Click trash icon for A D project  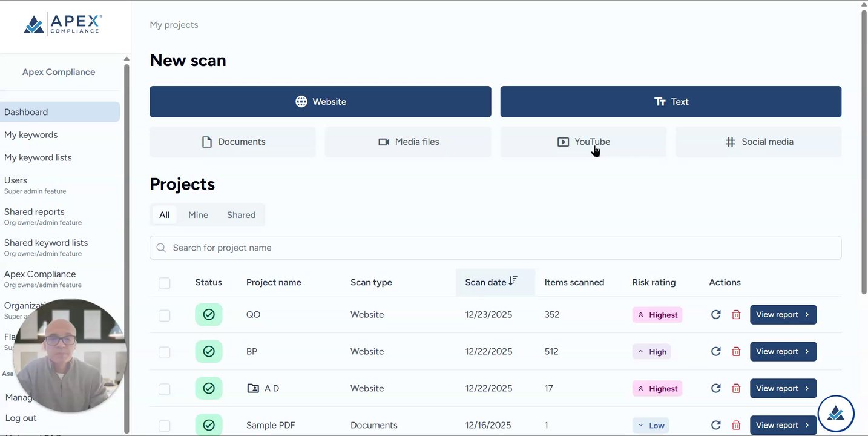coord(736,389)
